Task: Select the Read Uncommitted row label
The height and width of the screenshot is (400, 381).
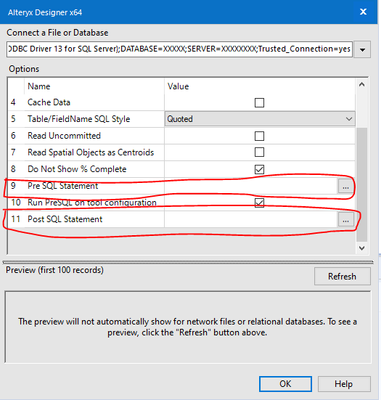Action: point(64,136)
